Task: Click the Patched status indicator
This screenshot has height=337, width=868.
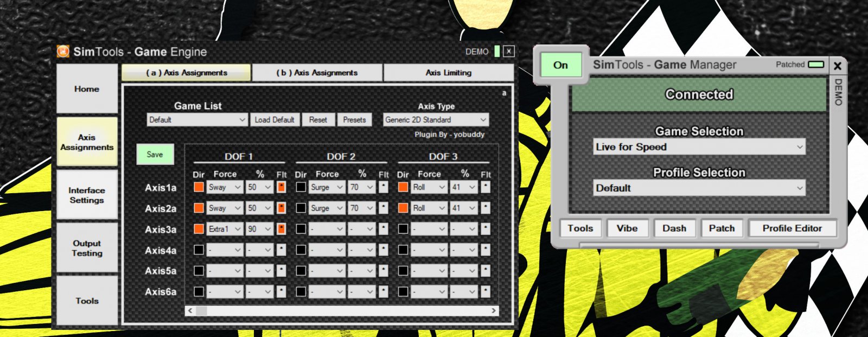Action: (816, 65)
